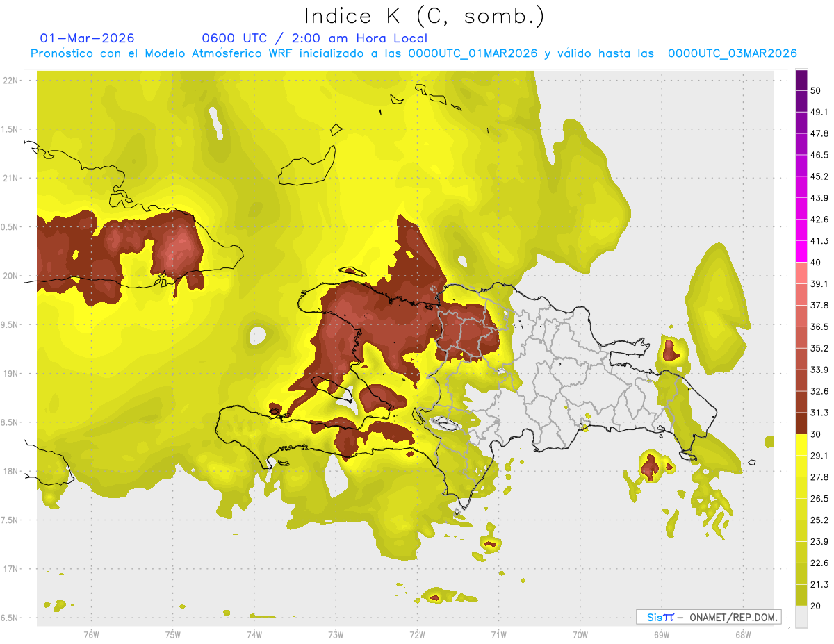
Task: Click the colorbar value '29.1'
Action: click(x=820, y=456)
